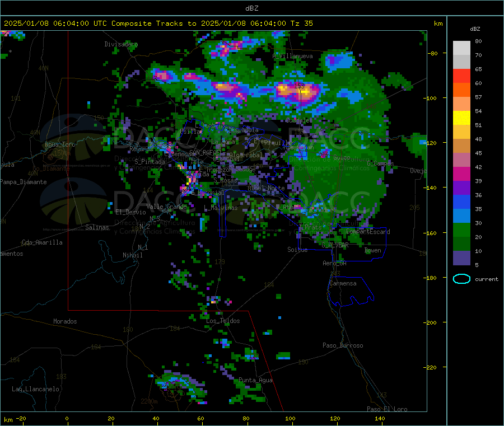Viewport: 504px width, 426px height.
Task: Click the 'km' label at top right
Action: (438, 24)
